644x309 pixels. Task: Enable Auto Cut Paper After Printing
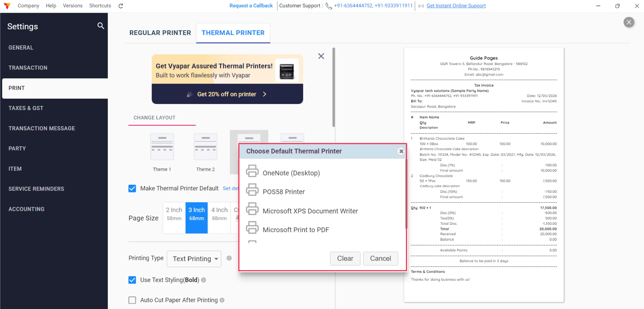tap(132, 300)
